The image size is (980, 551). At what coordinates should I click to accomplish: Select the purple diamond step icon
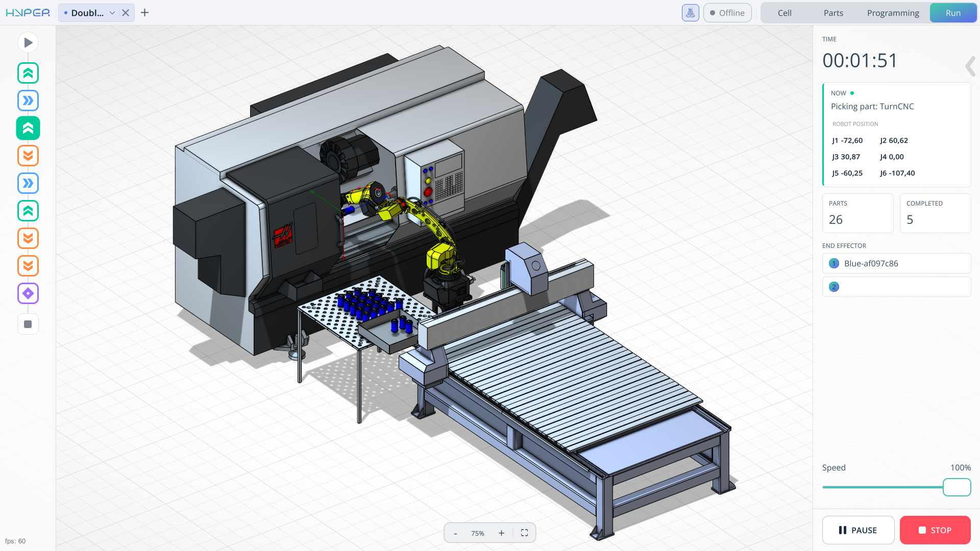28,293
